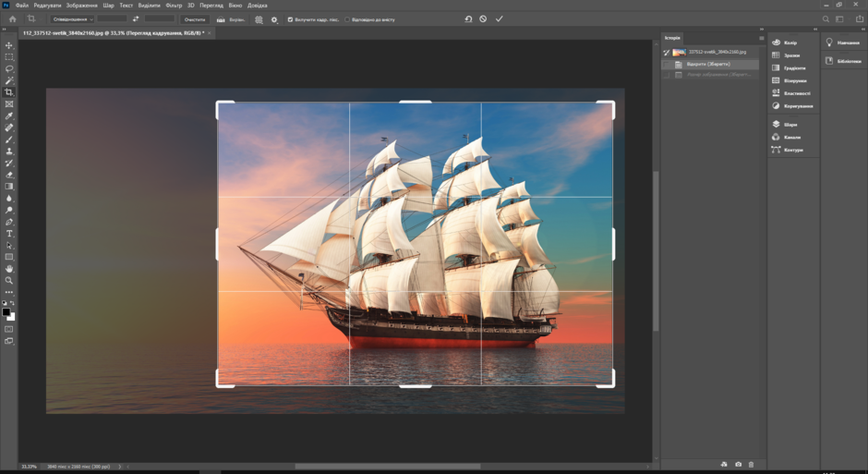Viewport: 868px width, 474px height.
Task: Open the Перегляд menu
Action: tap(211, 5)
